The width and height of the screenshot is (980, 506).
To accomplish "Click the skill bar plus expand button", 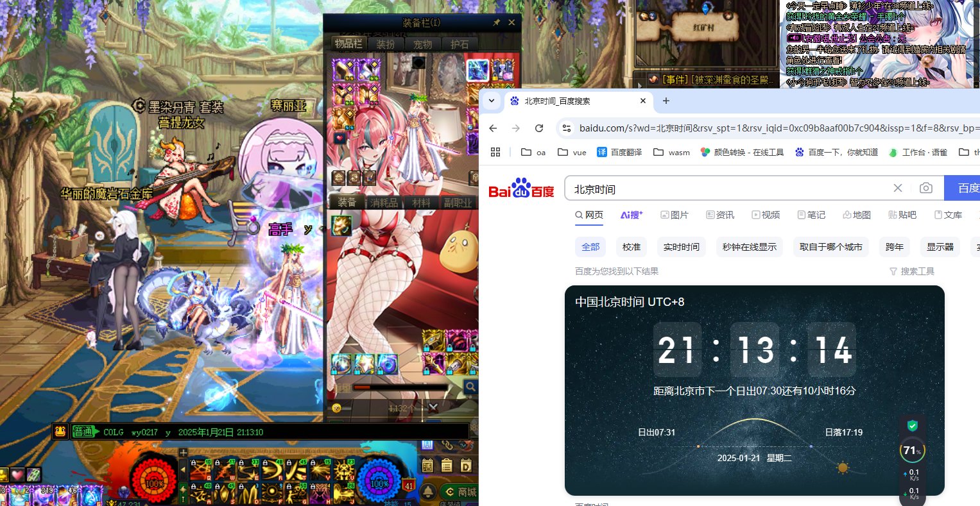I will 183,452.
